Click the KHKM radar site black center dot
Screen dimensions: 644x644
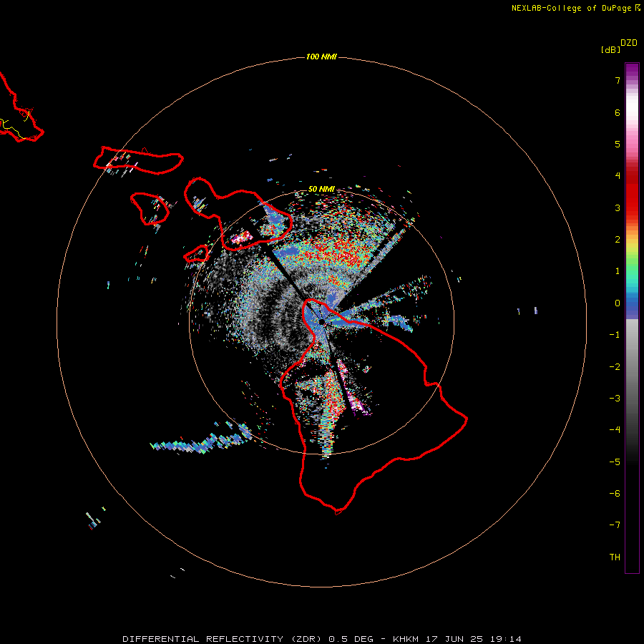tap(321, 321)
